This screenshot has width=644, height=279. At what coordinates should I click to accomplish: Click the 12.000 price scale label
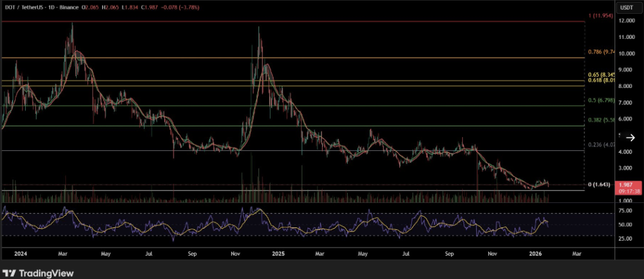point(626,21)
